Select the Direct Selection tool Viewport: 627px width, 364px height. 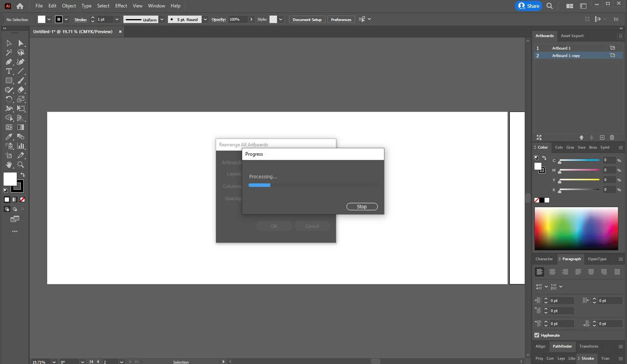click(x=21, y=43)
